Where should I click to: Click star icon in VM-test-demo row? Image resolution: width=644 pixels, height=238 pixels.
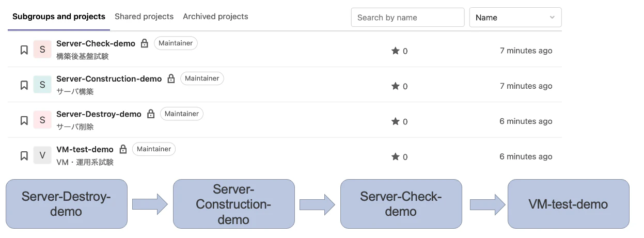click(396, 156)
